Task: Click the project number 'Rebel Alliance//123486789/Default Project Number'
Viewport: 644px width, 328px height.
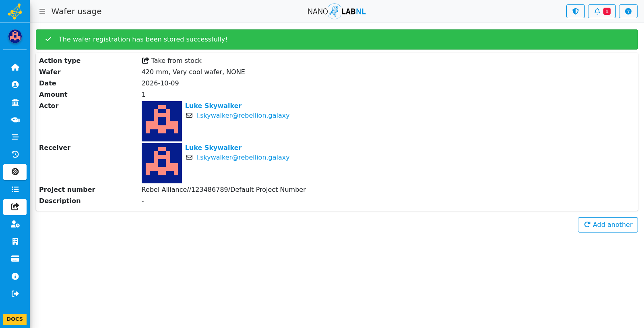Action: tap(224, 189)
